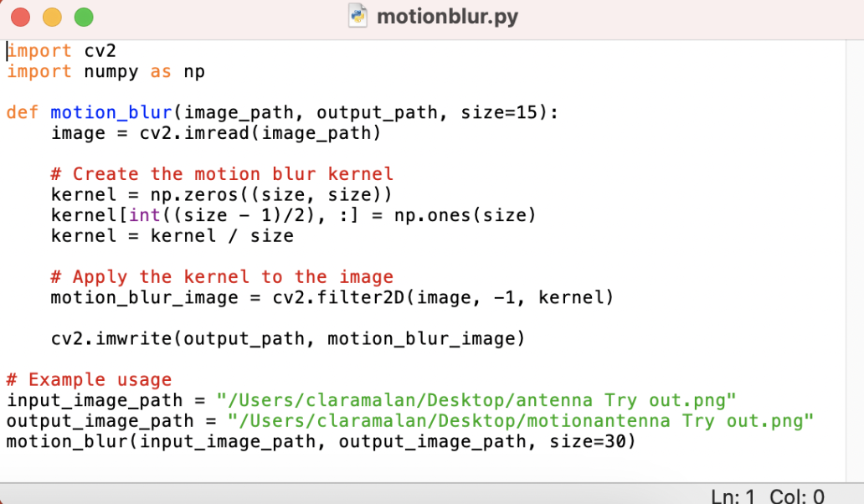Click the Python file icon in title bar
This screenshot has height=504, width=864.
(x=357, y=16)
